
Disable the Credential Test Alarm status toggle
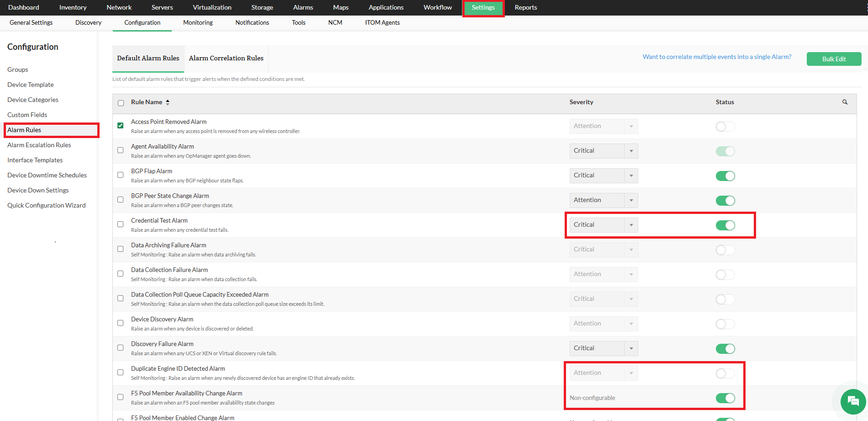tap(725, 225)
